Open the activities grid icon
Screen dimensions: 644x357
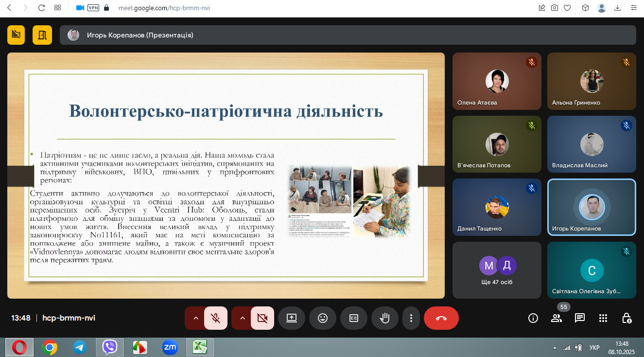[603, 318]
